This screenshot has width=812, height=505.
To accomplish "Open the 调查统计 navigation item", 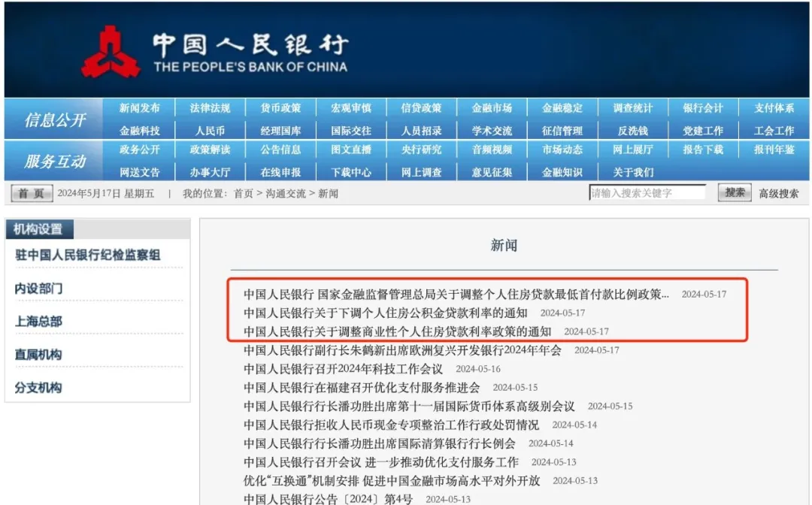I will (633, 108).
